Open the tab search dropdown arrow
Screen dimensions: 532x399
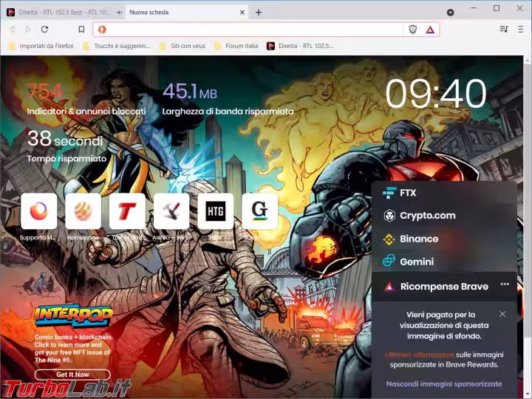pyautogui.click(x=450, y=13)
